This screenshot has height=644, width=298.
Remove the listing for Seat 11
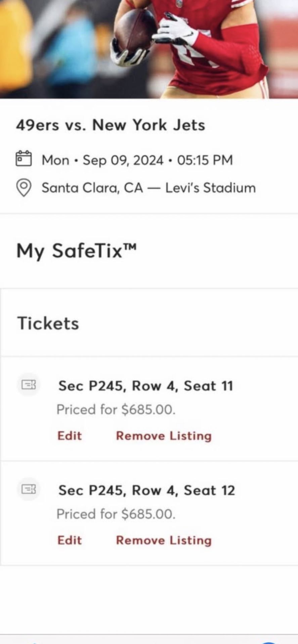point(164,436)
